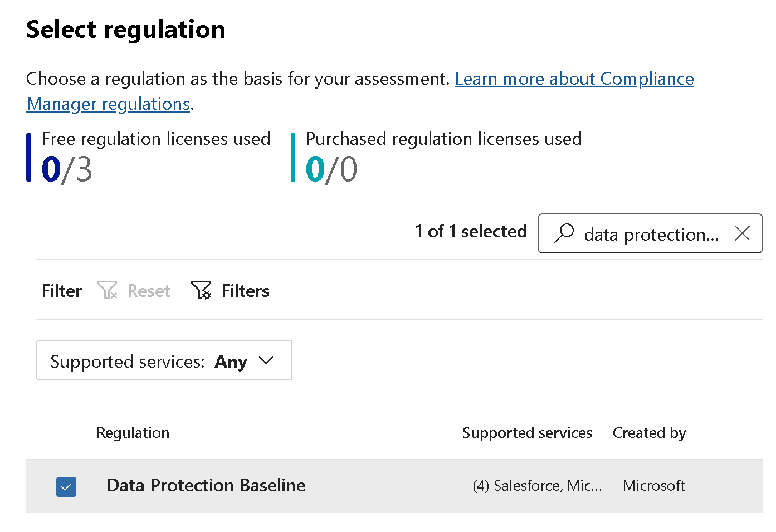The width and height of the screenshot is (776, 532).
Task: Uncheck the Data Protection Baseline checkbox
Action: coord(66,487)
